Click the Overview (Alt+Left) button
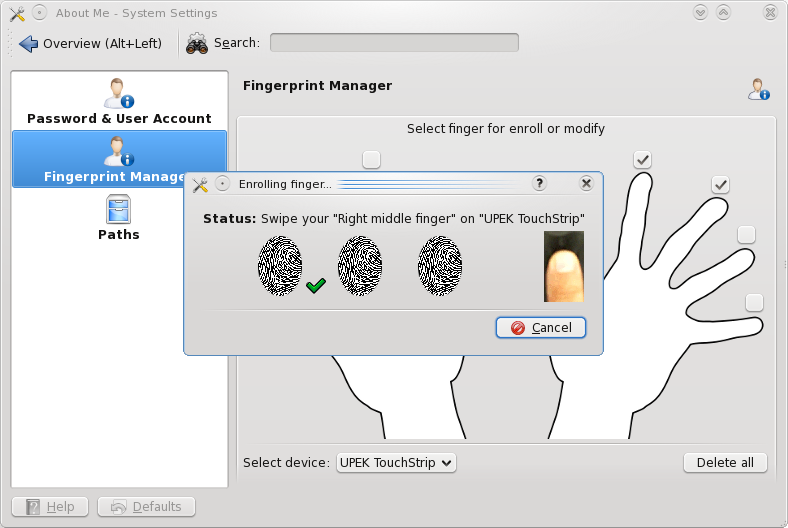 click(90, 44)
